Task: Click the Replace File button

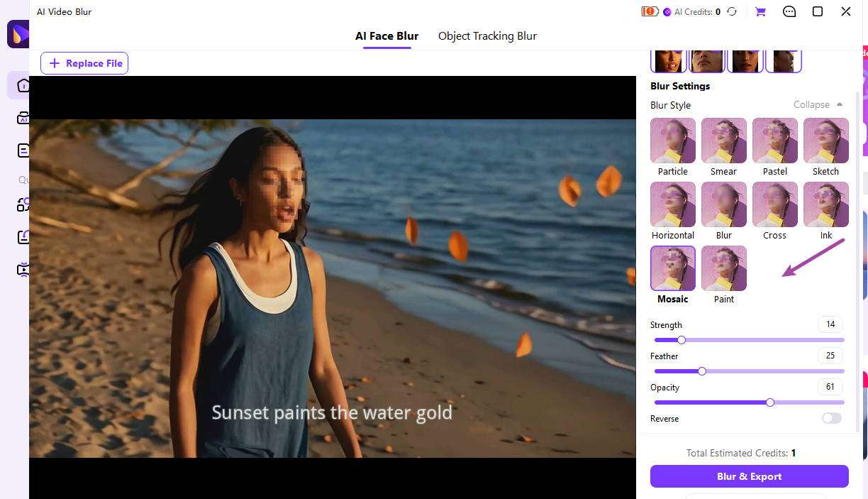Action: [84, 63]
